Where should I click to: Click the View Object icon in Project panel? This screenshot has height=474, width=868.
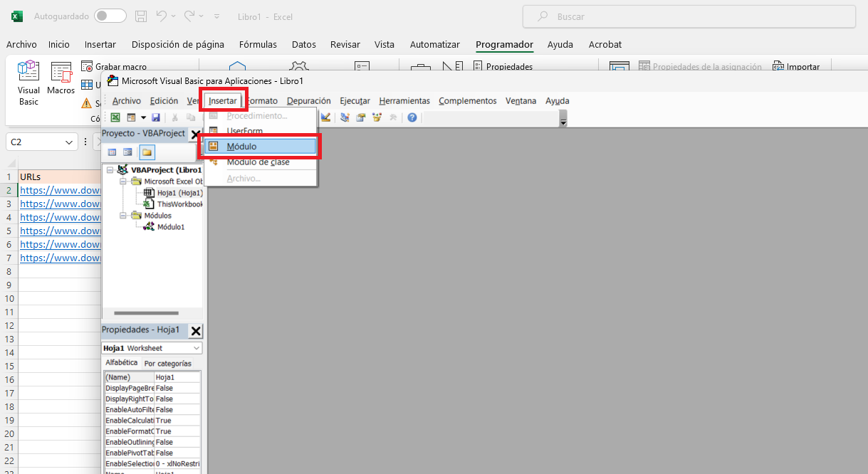[128, 152]
